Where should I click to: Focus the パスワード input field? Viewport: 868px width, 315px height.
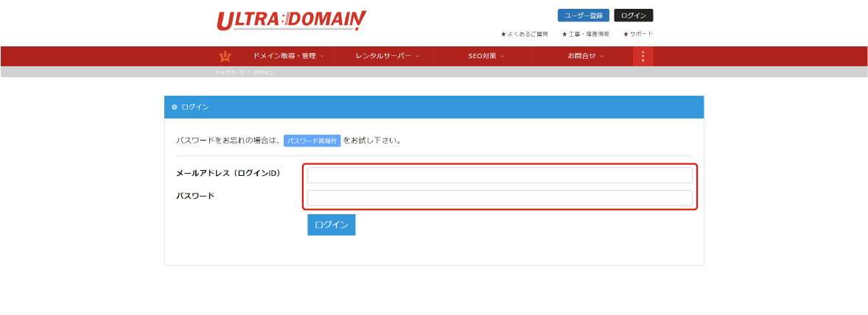(500, 198)
